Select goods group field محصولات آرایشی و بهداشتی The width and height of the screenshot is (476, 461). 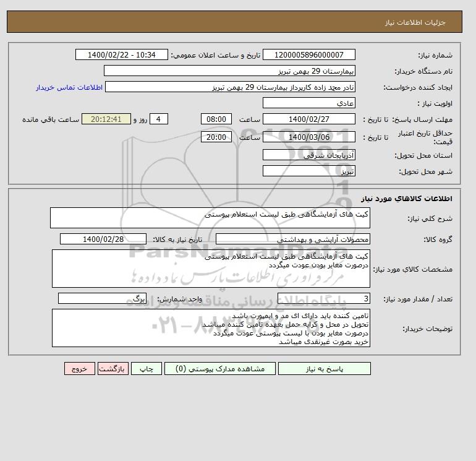(x=292, y=239)
